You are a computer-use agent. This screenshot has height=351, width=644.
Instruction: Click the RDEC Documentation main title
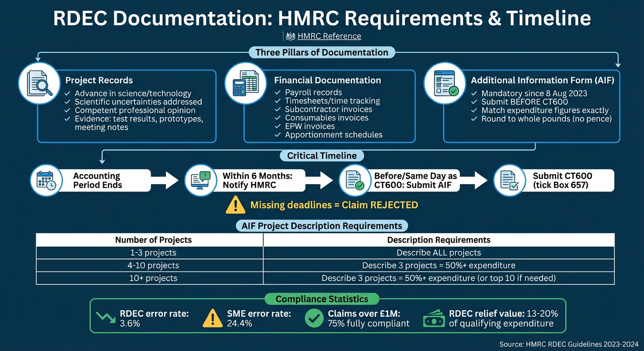tap(322, 18)
